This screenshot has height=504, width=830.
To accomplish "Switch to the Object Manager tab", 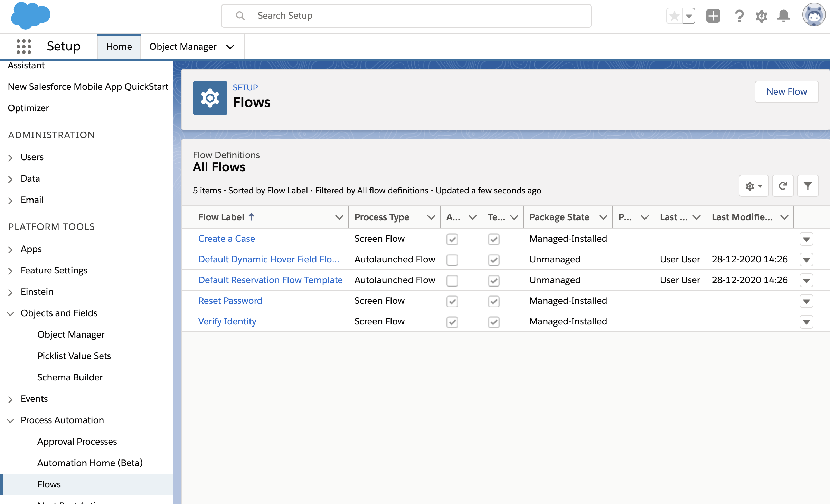I will (183, 47).
